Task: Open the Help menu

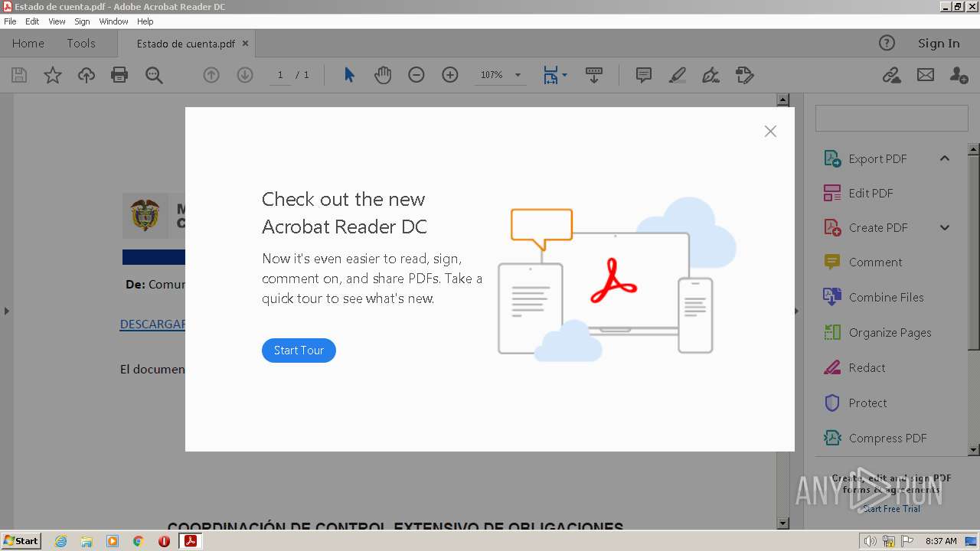Action: click(x=145, y=21)
